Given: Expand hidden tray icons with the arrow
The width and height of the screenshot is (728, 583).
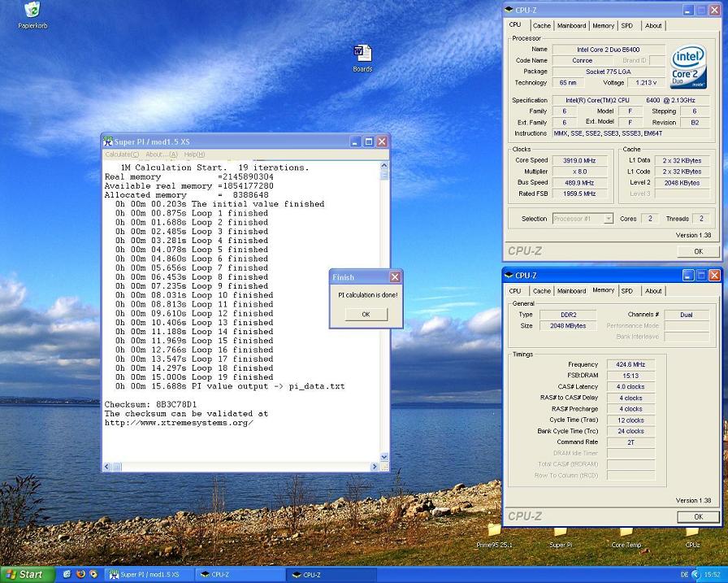Looking at the screenshot, I should 695,575.
